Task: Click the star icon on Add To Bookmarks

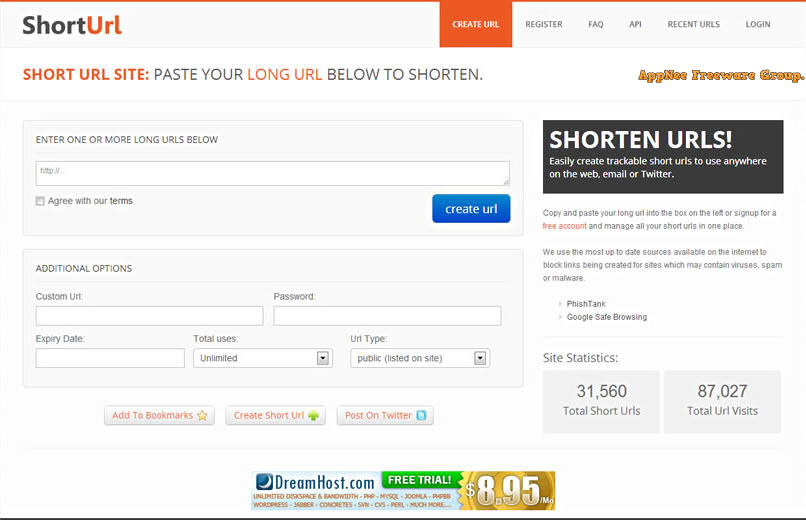Action: 202,415
